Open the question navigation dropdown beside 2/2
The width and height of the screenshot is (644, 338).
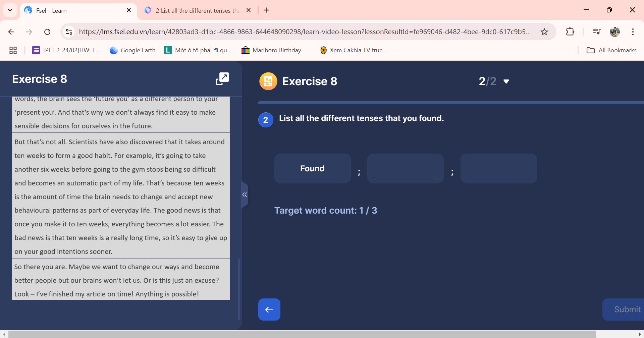click(x=506, y=81)
